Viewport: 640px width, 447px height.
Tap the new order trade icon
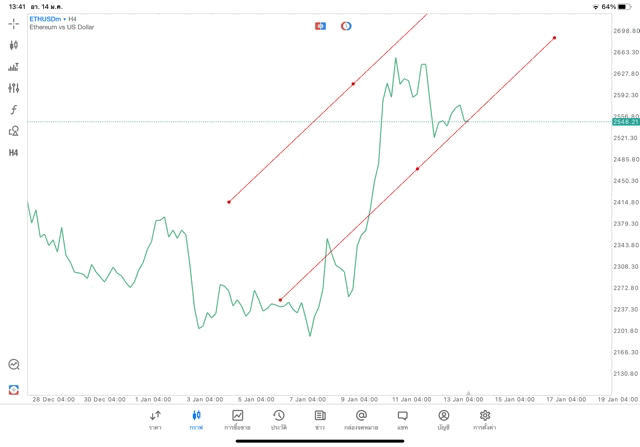pyautogui.click(x=14, y=389)
